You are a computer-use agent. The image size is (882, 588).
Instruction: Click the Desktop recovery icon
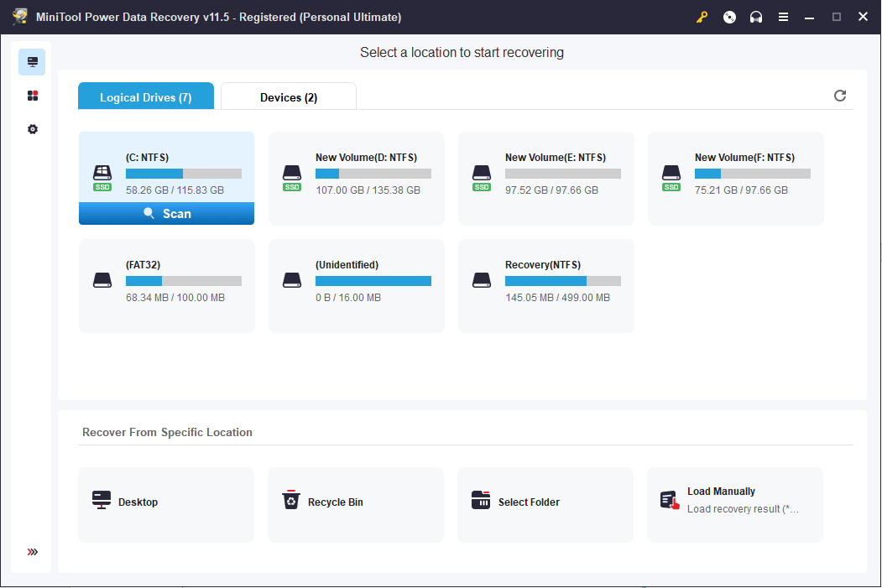pyautogui.click(x=102, y=500)
